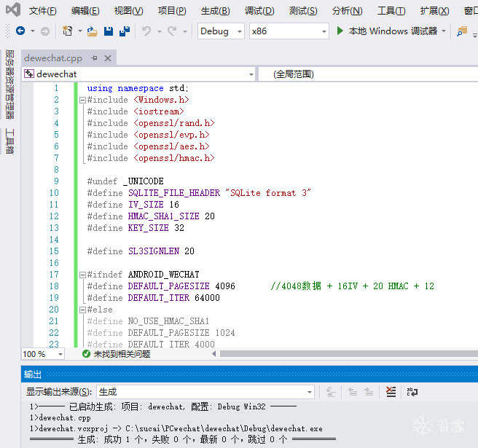This screenshot has height=448, width=478.
Task: Click the navigate forward arrow icon
Action: [x=45, y=31]
